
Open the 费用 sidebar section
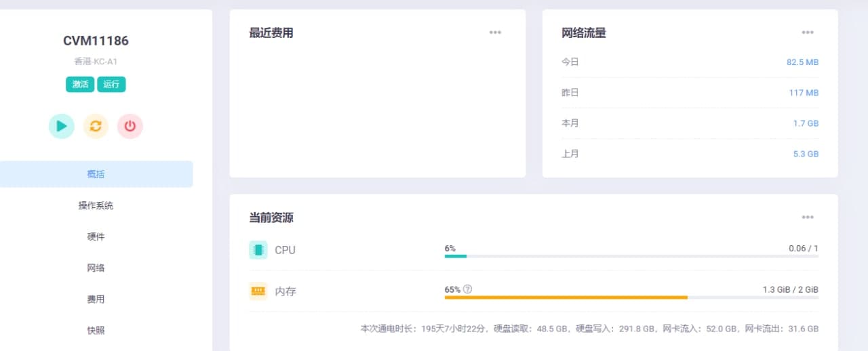(96, 299)
